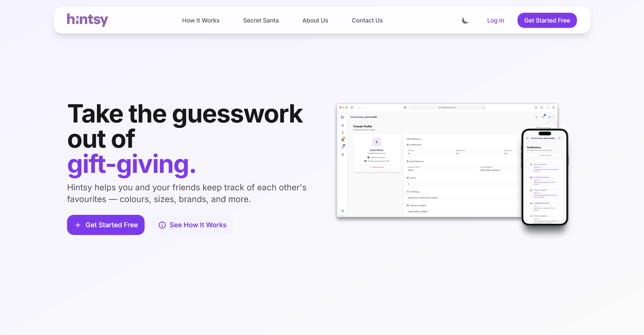Click the hamburger menu icon on the phone mockup
Viewport: 644px width, 335px height.
(x=527, y=138)
